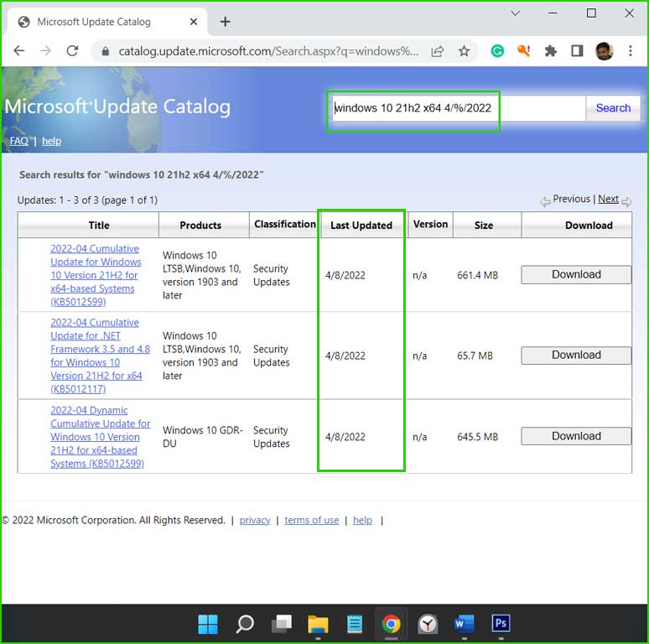Open the Chrome profile avatar
The height and width of the screenshot is (644, 649).
pos(604,51)
